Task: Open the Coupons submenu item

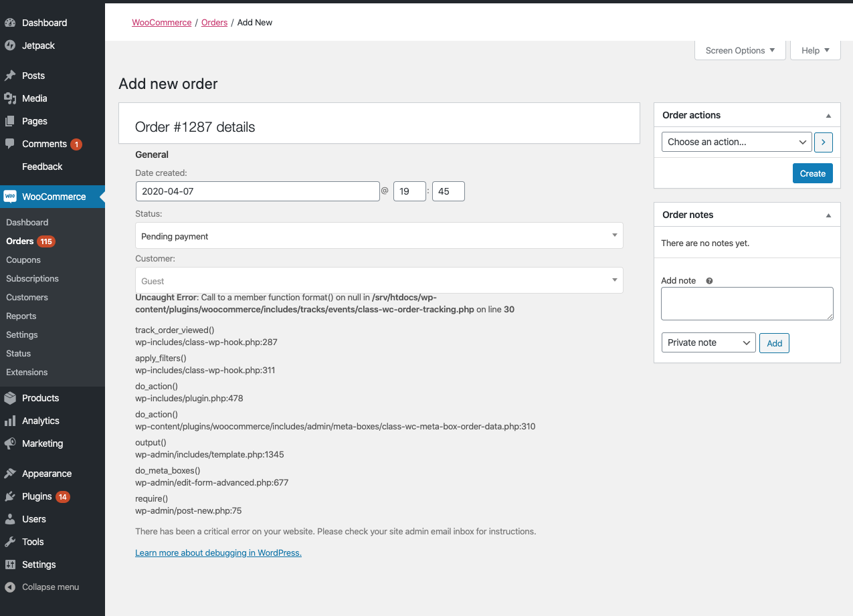Action: (x=23, y=260)
